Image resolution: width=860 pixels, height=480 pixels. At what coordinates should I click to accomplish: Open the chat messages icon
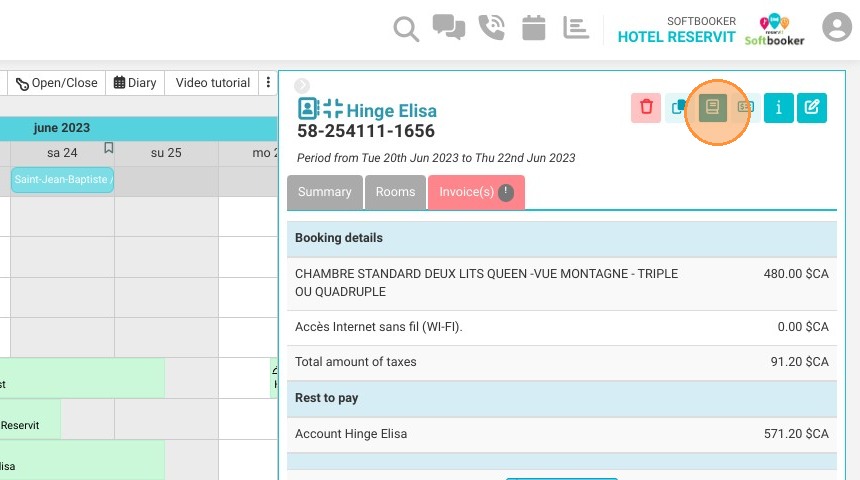449,27
